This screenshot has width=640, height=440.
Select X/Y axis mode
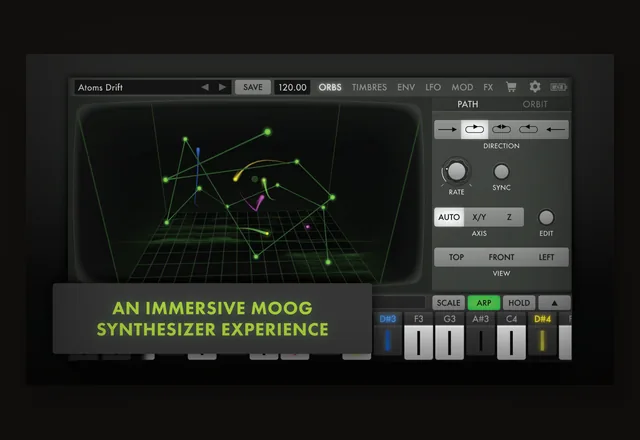point(479,217)
